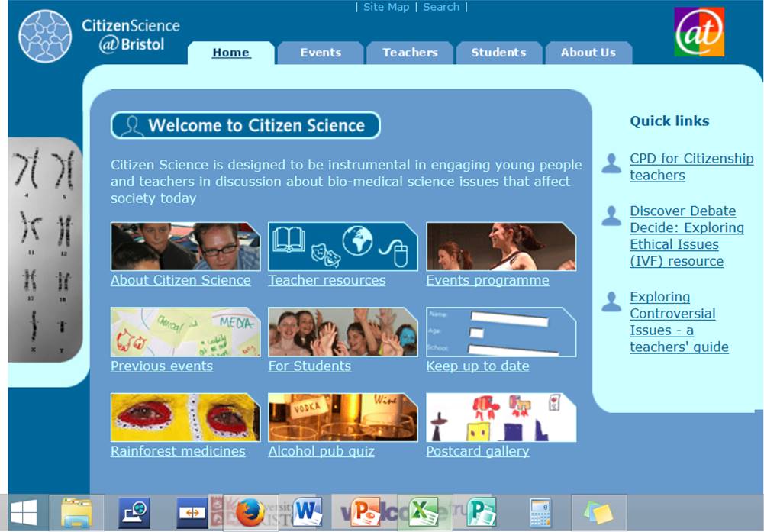Viewport: 764px width, 532px height.
Task: Open the Site Map link
Action: pyautogui.click(x=386, y=7)
